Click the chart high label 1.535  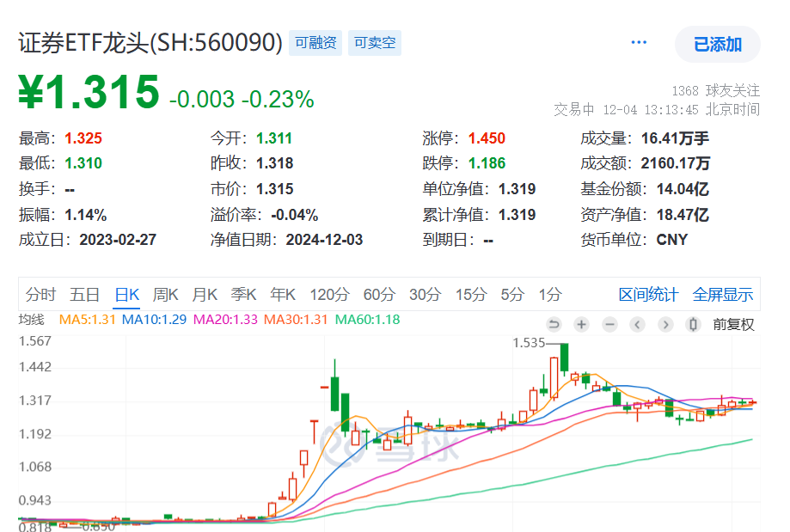coord(529,343)
